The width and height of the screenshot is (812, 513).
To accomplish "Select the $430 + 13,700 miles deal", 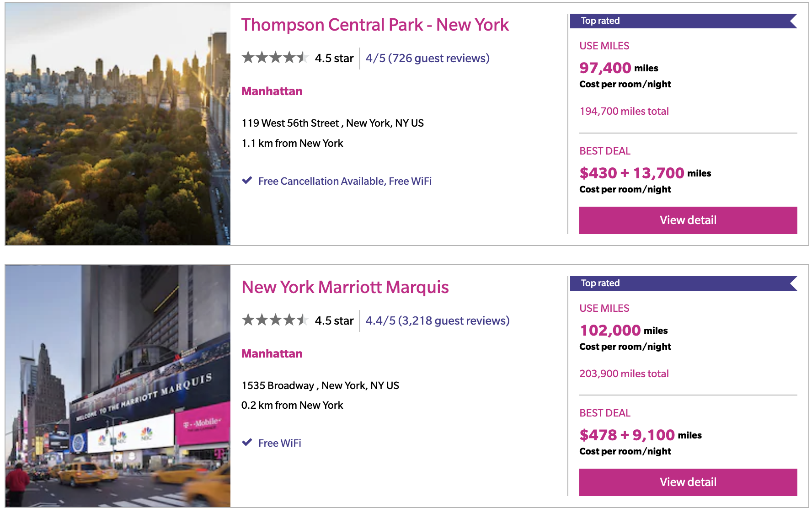I will 645,173.
